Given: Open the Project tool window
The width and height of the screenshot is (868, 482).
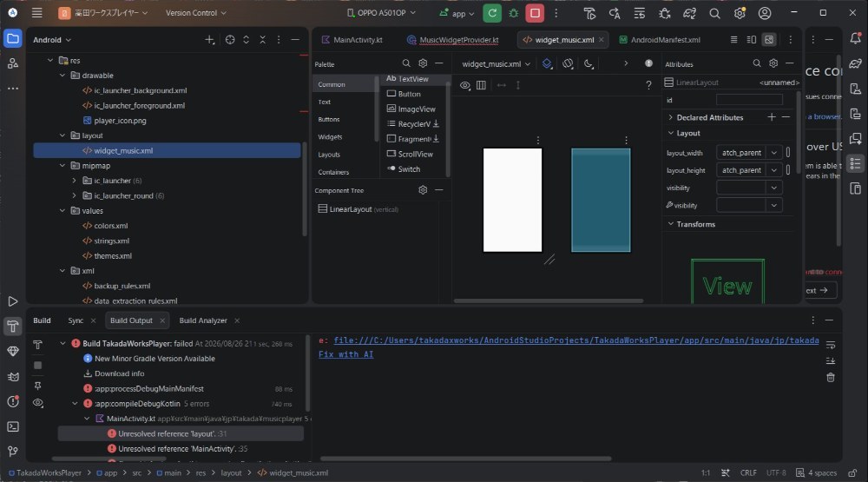Looking at the screenshot, I should pos(13,39).
